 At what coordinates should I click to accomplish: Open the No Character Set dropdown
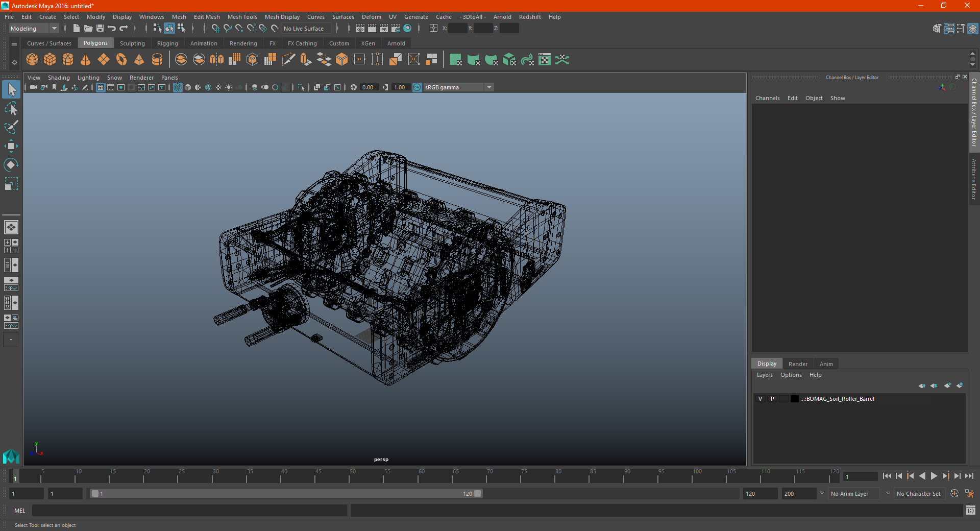coord(919,494)
